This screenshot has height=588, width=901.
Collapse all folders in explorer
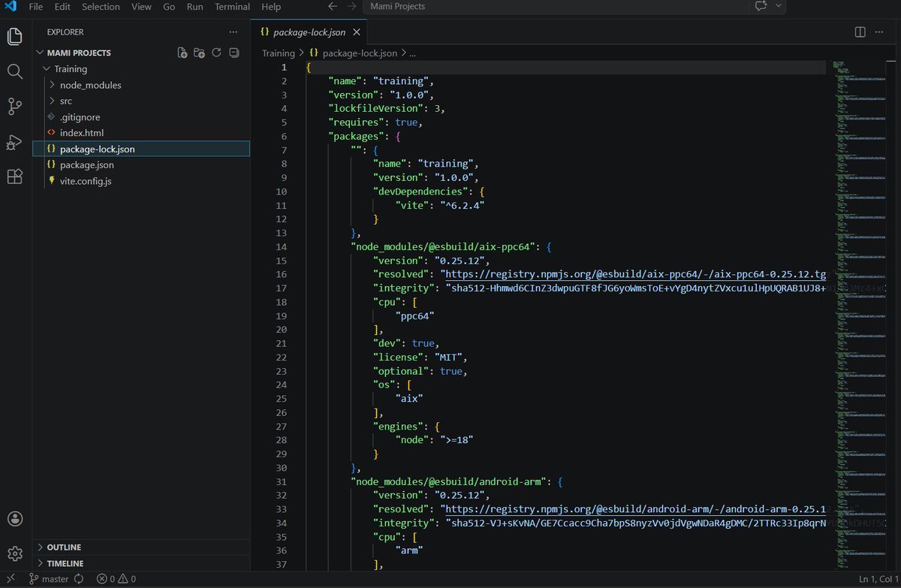[234, 53]
